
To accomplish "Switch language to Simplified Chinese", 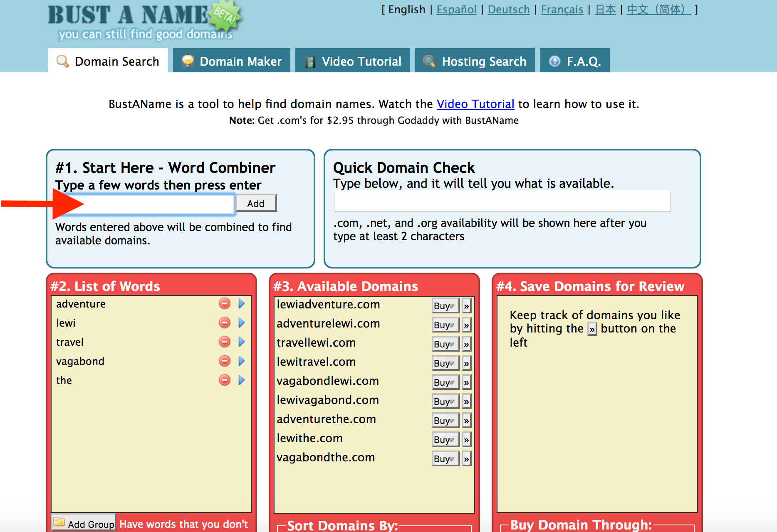I will point(659,10).
